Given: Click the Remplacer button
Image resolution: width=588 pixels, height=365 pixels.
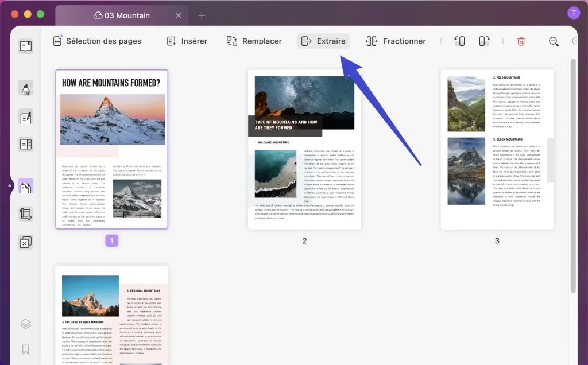Looking at the screenshot, I should point(254,41).
